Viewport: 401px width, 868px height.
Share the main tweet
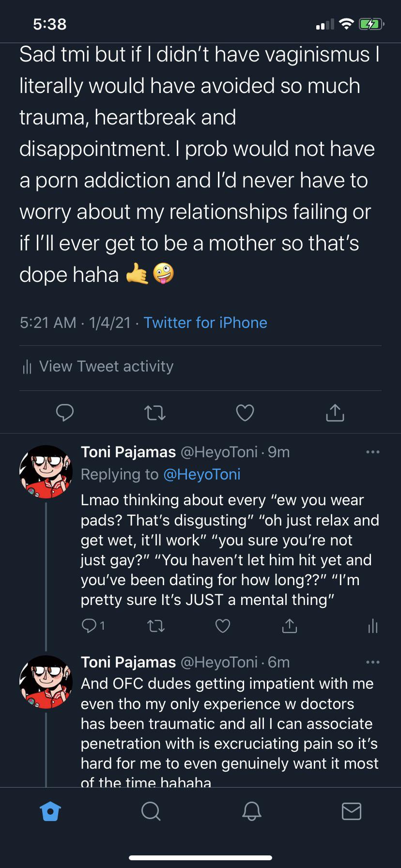point(335,413)
